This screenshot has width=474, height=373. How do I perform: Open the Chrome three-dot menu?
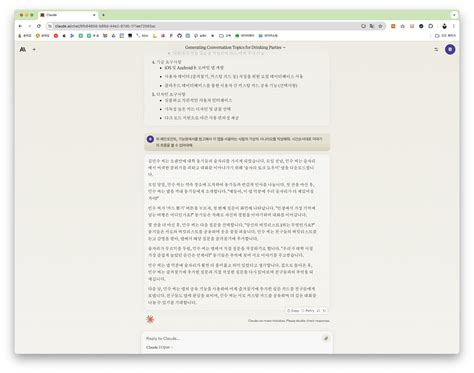[x=454, y=26]
